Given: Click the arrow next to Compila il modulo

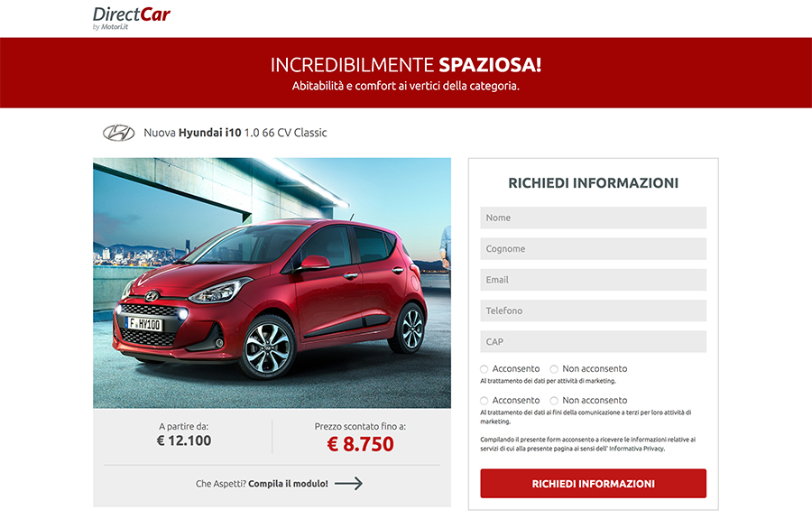Looking at the screenshot, I should (x=348, y=483).
